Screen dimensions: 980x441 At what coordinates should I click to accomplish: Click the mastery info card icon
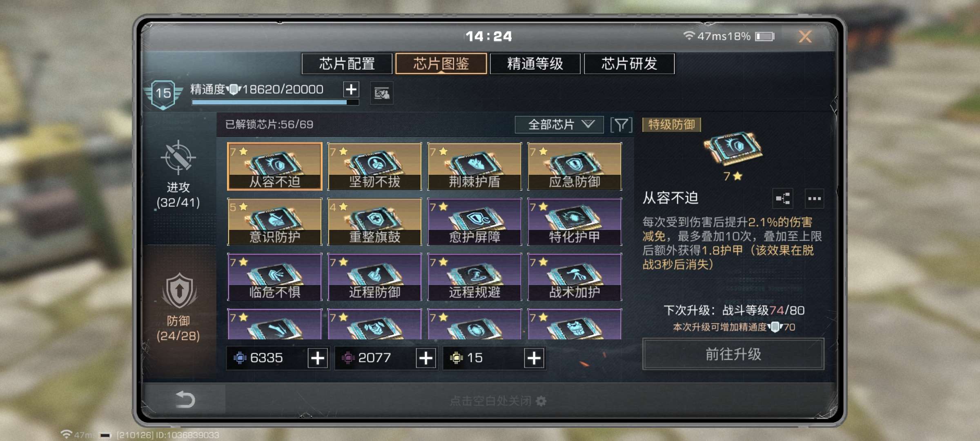(382, 94)
